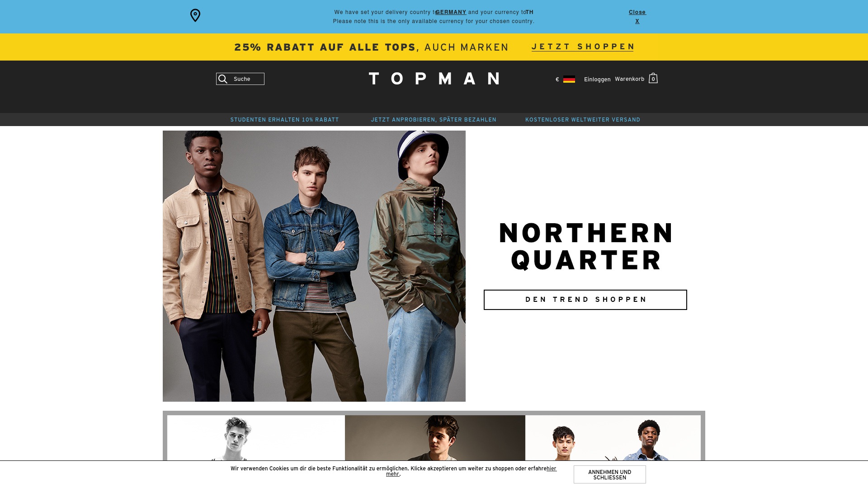Open the shopping bag icon

(653, 78)
